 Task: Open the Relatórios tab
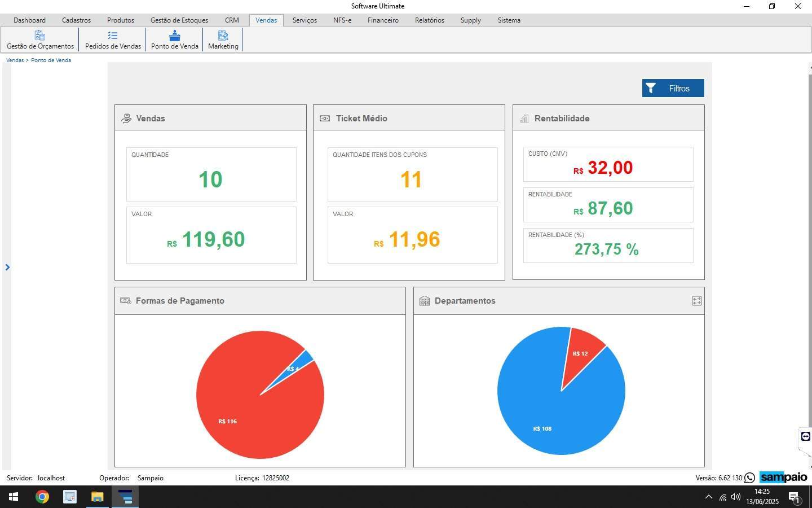pyautogui.click(x=430, y=20)
